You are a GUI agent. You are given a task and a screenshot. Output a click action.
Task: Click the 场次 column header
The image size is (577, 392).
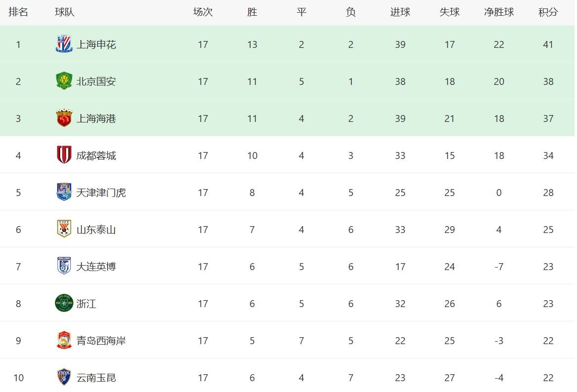pyautogui.click(x=202, y=12)
